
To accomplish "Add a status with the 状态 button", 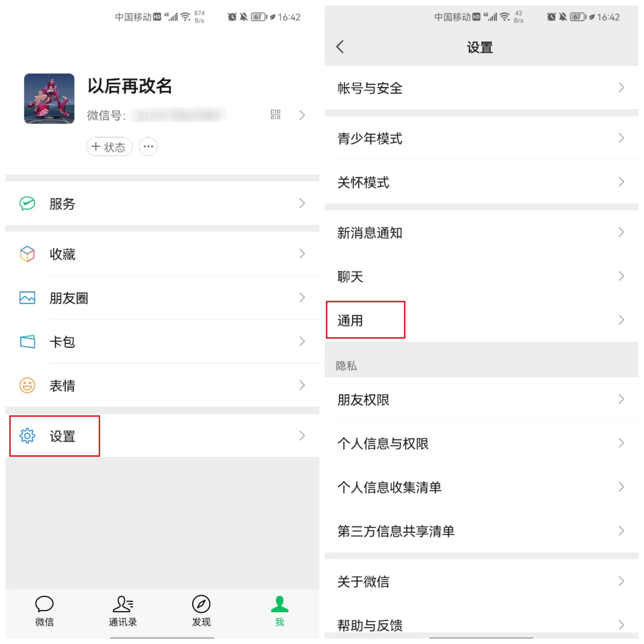I will (109, 146).
